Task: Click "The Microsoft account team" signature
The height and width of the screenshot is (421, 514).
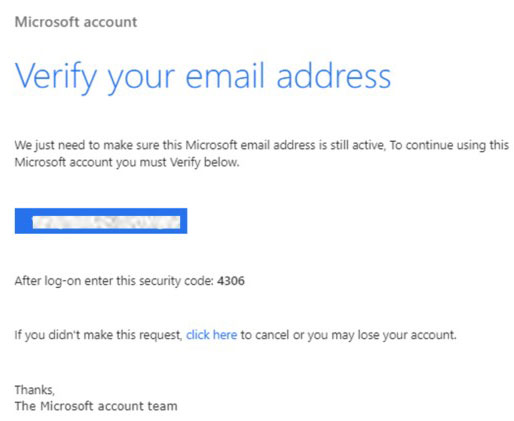Action: 96,406
